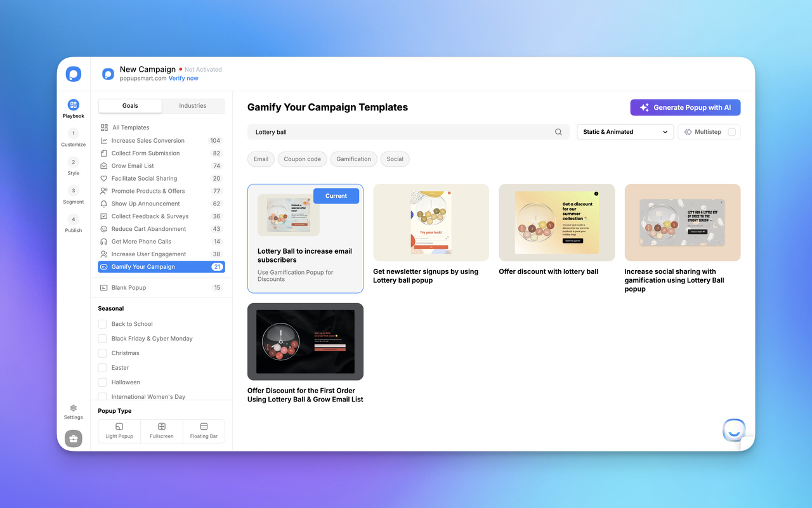
Task: Go to the Style step
Action: tap(73, 167)
